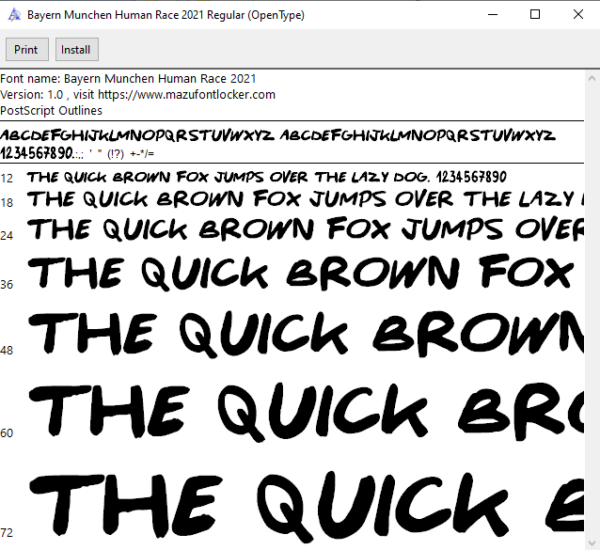Click the '24' size label
Image resolution: width=600 pixels, height=550 pixels.
tap(7, 235)
